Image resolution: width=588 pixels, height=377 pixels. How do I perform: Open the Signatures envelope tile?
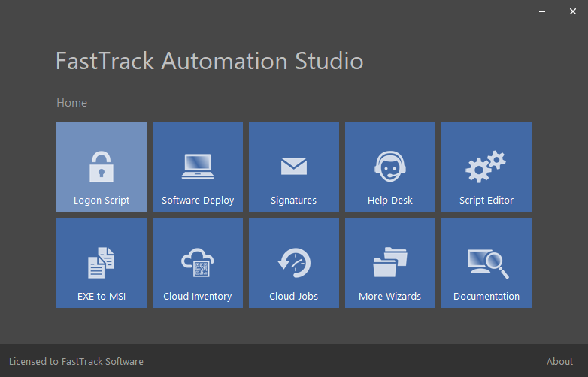(x=294, y=167)
